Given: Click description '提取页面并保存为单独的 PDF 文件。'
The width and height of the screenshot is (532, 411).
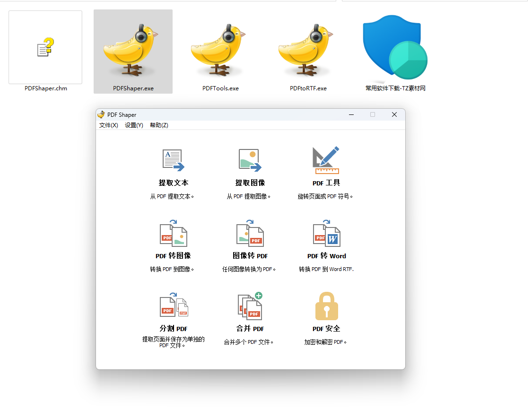Looking at the screenshot, I should [x=174, y=342].
